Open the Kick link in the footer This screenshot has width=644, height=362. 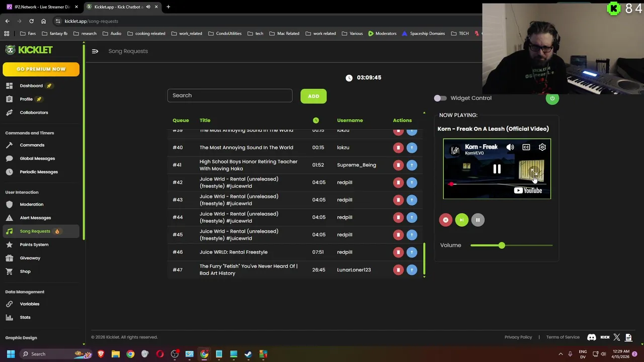(x=605, y=337)
